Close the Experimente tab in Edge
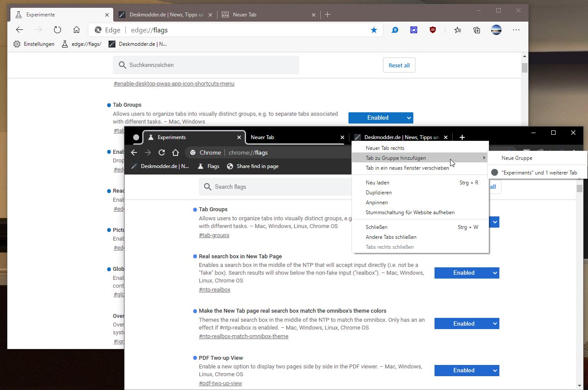 (107, 15)
